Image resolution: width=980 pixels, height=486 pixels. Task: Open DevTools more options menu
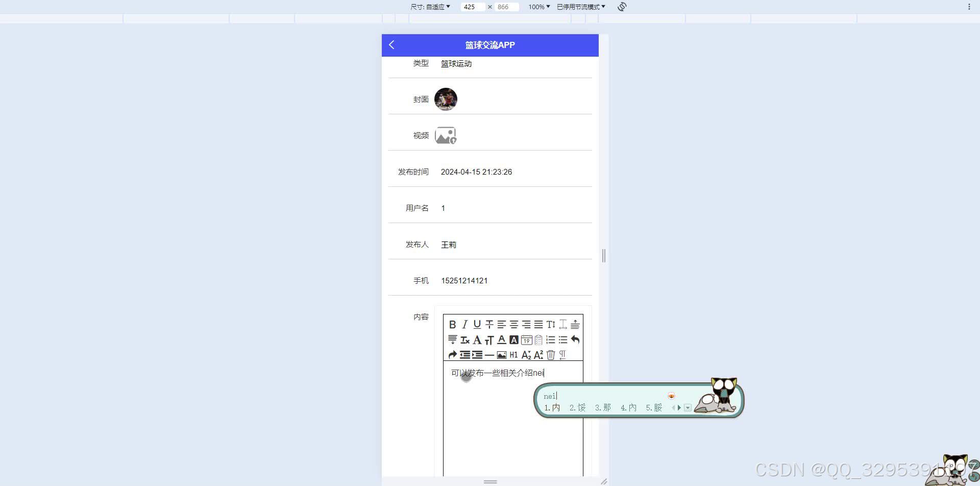969,7
